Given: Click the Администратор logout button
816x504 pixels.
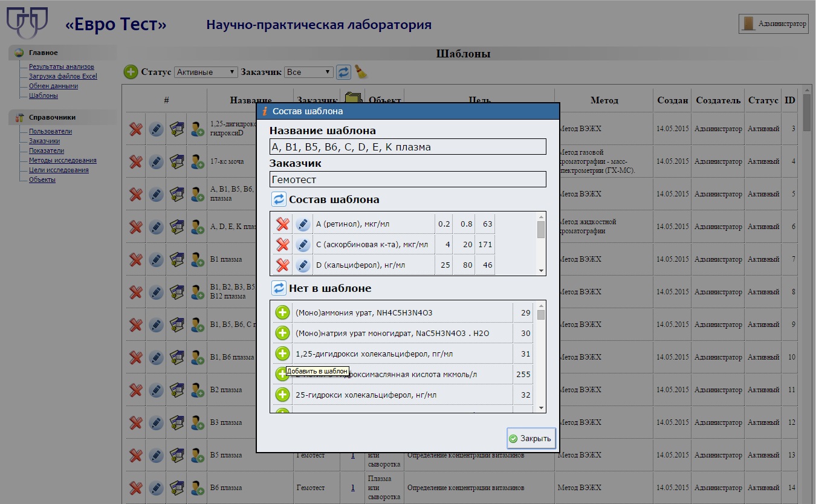Looking at the screenshot, I should (x=773, y=24).
